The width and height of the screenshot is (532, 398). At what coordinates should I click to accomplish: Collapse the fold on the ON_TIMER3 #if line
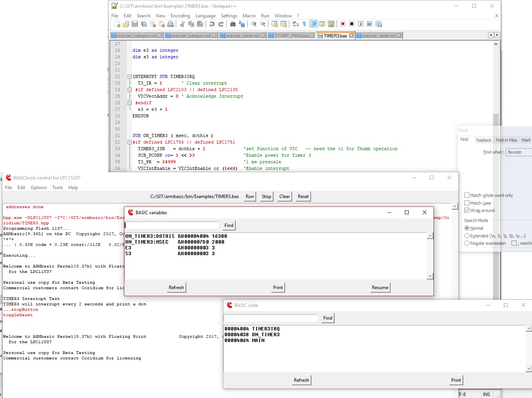129,142
